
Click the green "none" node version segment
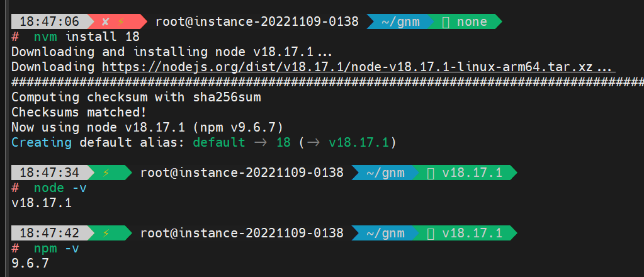[x=472, y=22]
